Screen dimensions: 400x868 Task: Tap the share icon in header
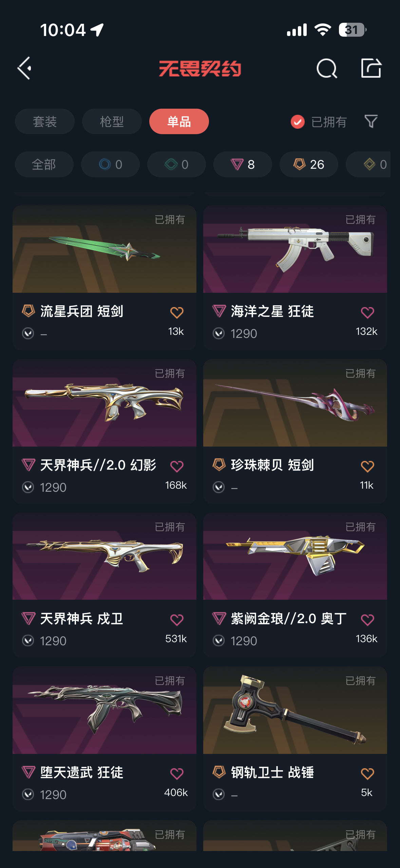coord(371,68)
